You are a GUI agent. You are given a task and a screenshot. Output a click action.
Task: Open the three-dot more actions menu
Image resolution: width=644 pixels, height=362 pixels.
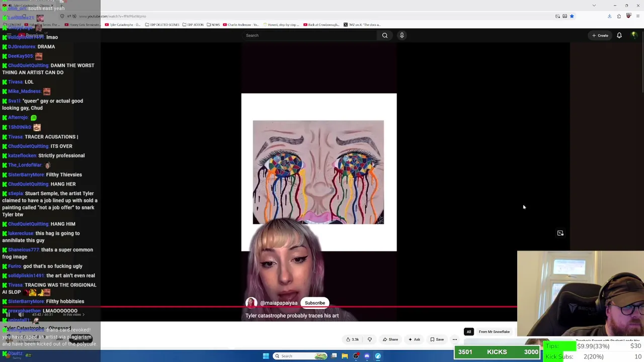(455, 339)
